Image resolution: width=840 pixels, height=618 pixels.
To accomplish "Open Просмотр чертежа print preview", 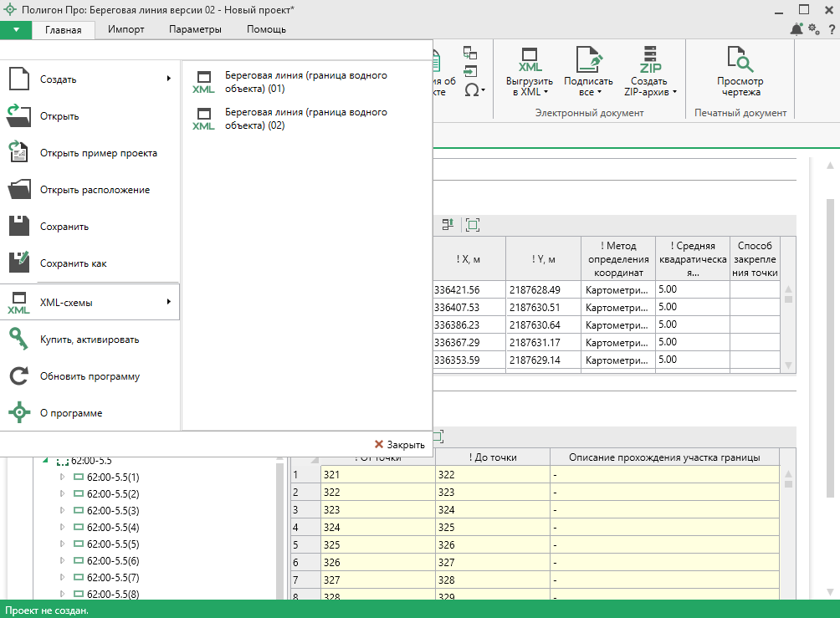I will point(740,72).
